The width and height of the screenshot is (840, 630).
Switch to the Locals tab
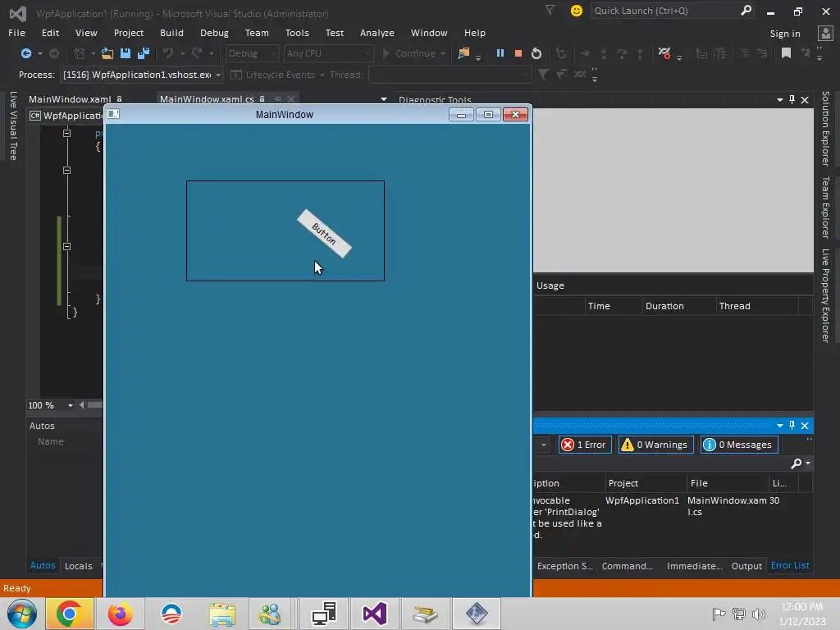click(x=78, y=566)
